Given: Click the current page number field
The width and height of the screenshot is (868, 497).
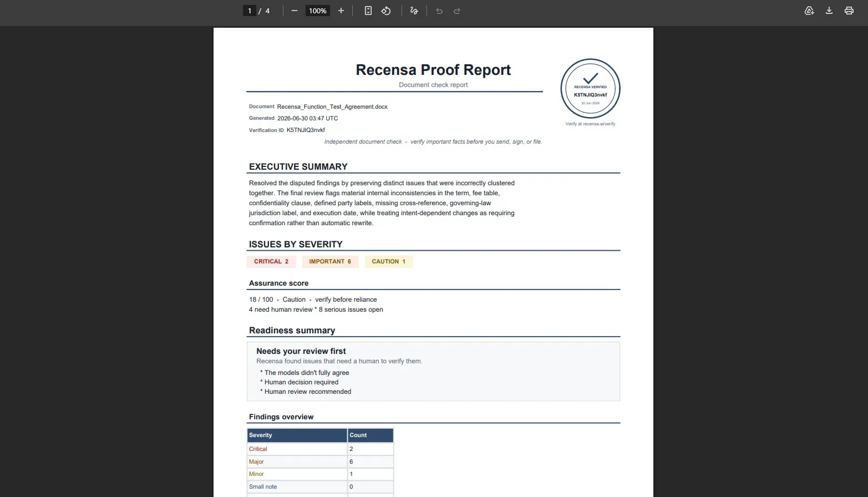Looking at the screenshot, I should [250, 11].
